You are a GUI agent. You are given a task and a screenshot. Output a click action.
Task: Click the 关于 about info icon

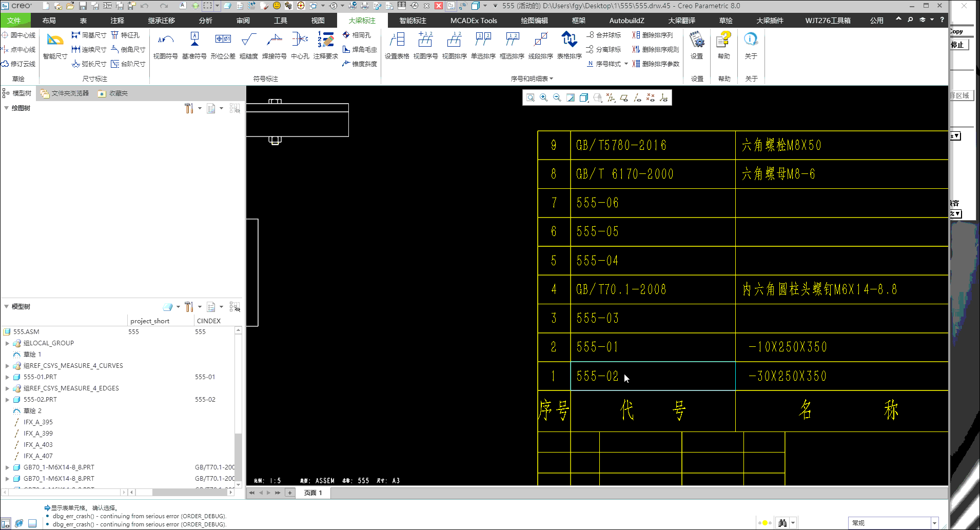pyautogui.click(x=751, y=46)
